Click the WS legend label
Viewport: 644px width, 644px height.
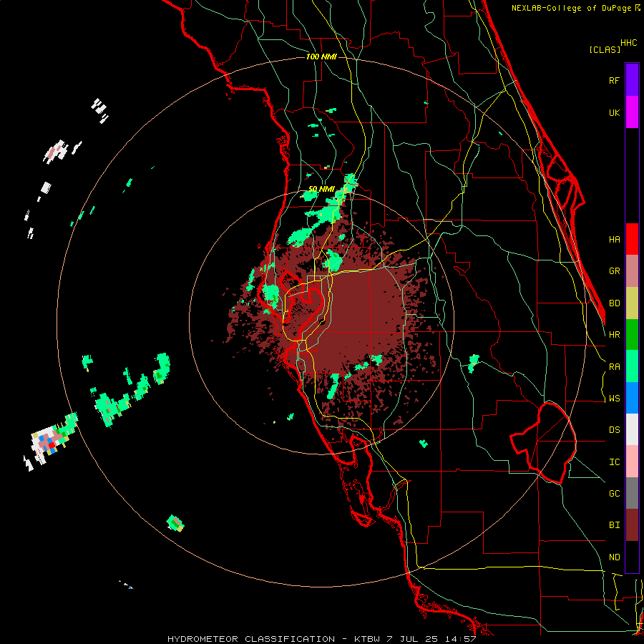click(x=614, y=399)
